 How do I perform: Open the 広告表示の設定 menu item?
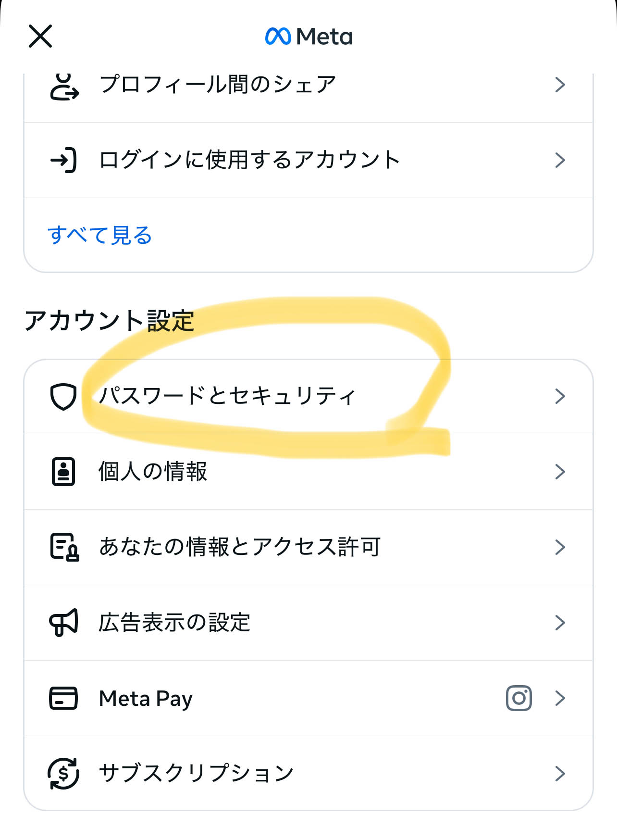[308, 623]
